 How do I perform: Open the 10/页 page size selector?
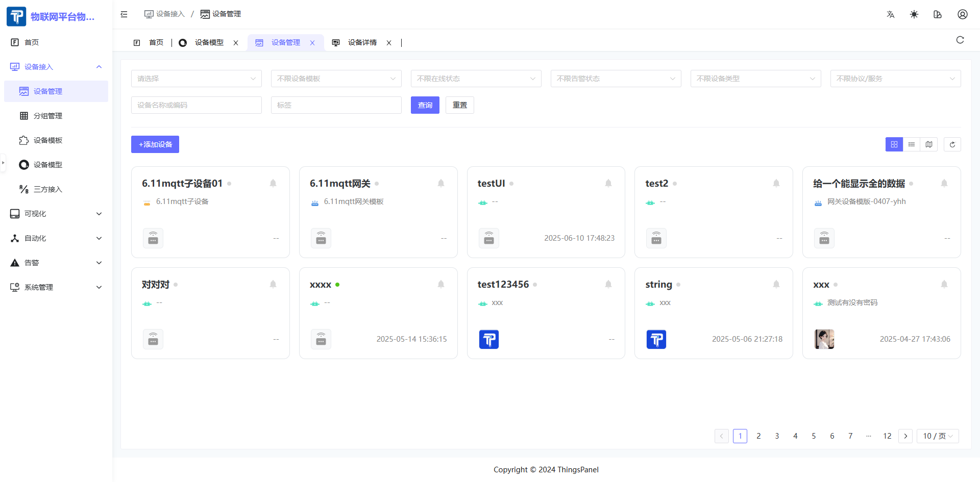937,436
